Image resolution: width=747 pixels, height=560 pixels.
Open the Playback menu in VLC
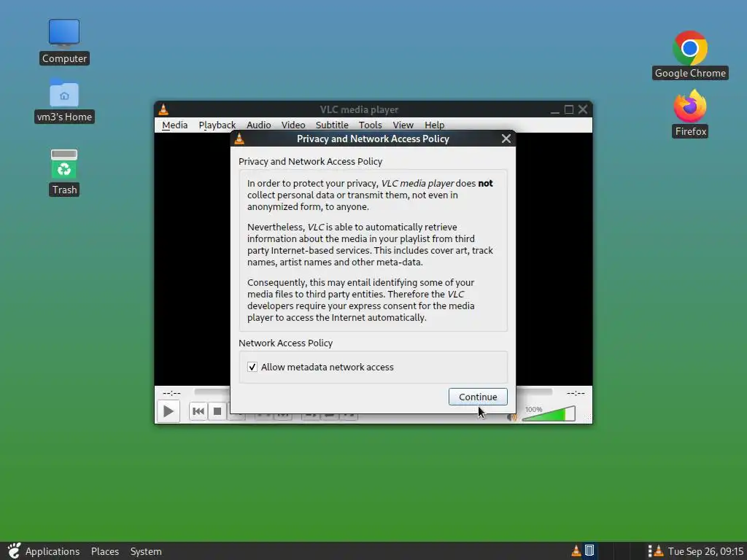pyautogui.click(x=217, y=125)
